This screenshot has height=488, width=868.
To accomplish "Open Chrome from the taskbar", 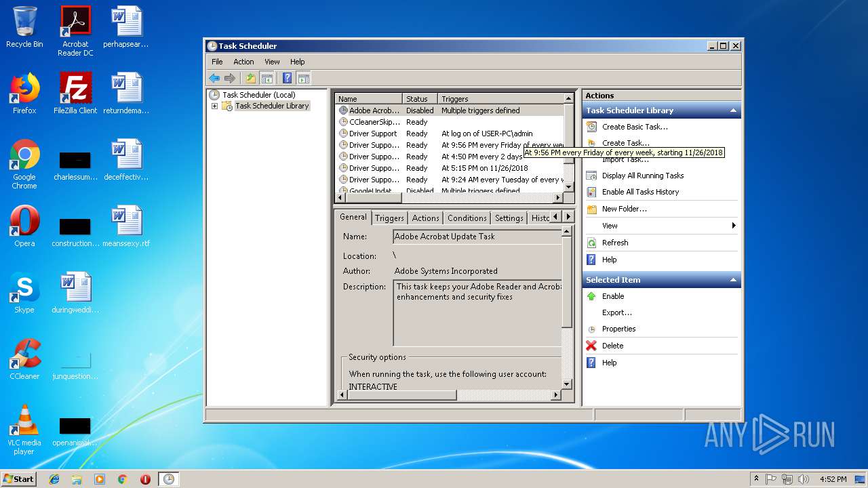I will point(122,479).
